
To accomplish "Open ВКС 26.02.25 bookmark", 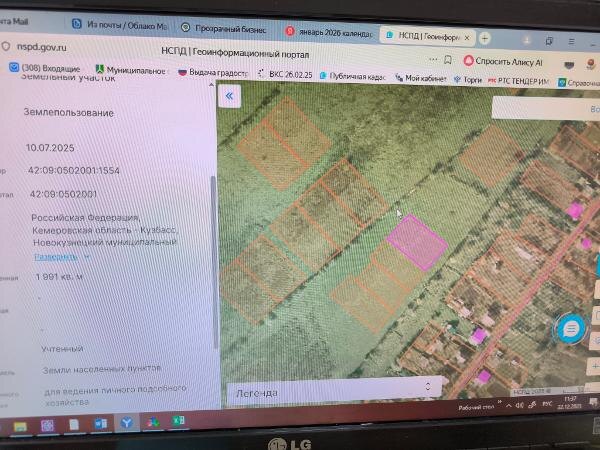I will (x=285, y=74).
